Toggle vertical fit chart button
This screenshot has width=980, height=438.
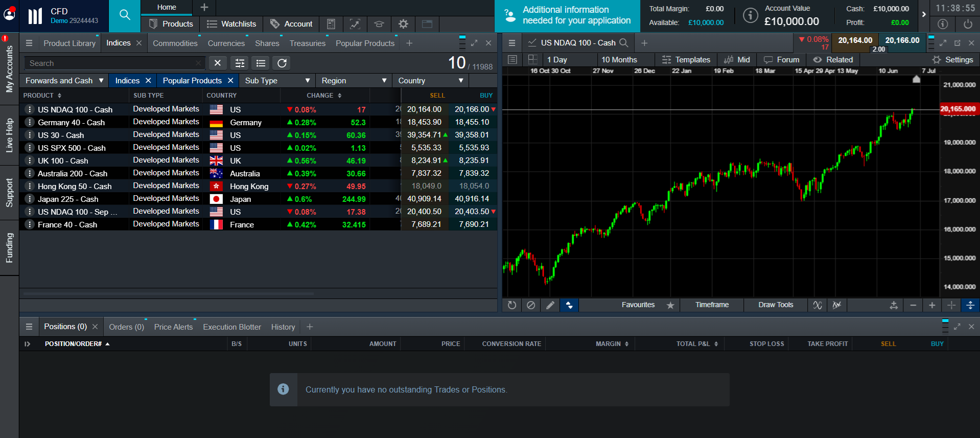pos(970,305)
